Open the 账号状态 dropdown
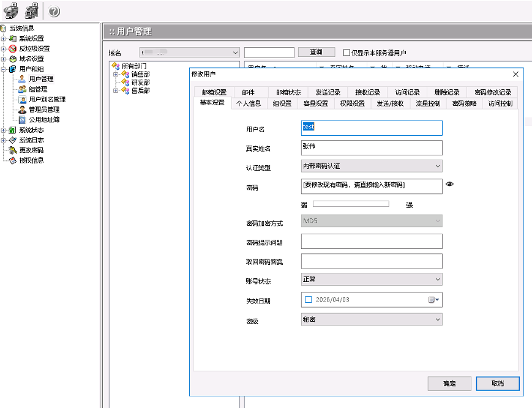 437,280
